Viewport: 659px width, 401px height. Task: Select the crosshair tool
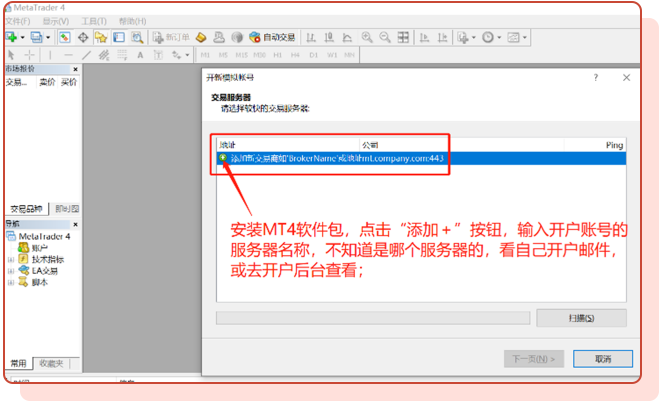pos(29,55)
